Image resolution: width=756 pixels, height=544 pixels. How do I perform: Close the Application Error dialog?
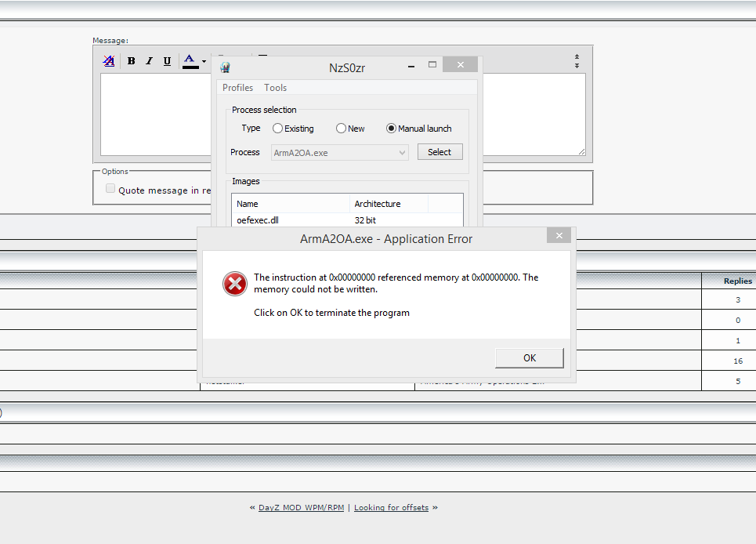point(559,235)
